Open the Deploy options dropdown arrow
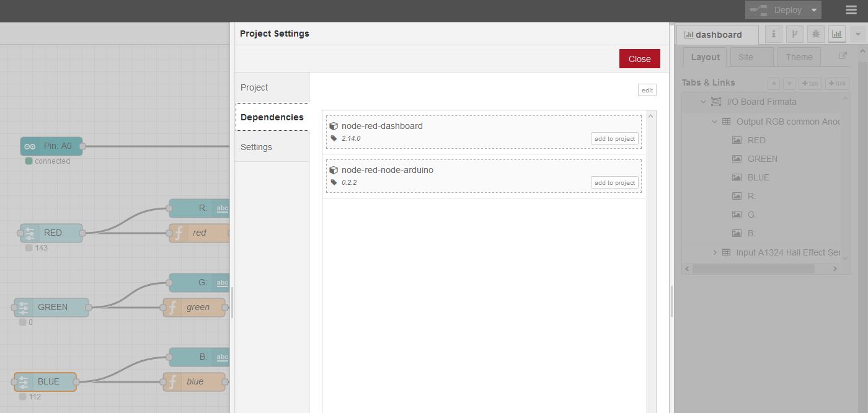The image size is (868, 413). tap(814, 10)
